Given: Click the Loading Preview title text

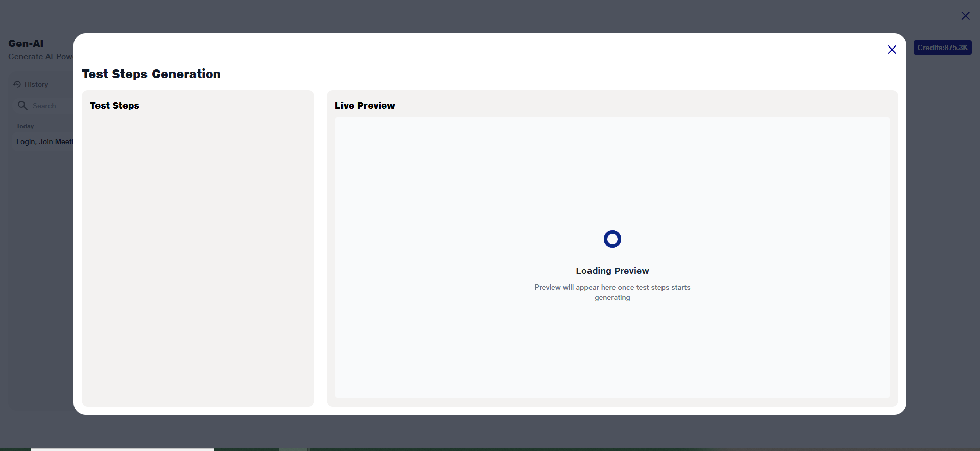Looking at the screenshot, I should click(x=612, y=271).
